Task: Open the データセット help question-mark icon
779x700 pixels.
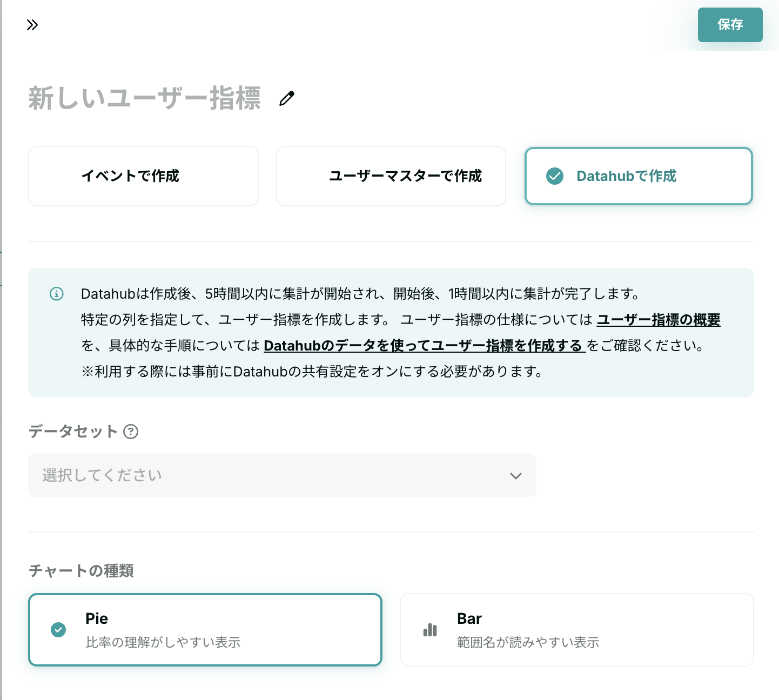Action: [131, 432]
